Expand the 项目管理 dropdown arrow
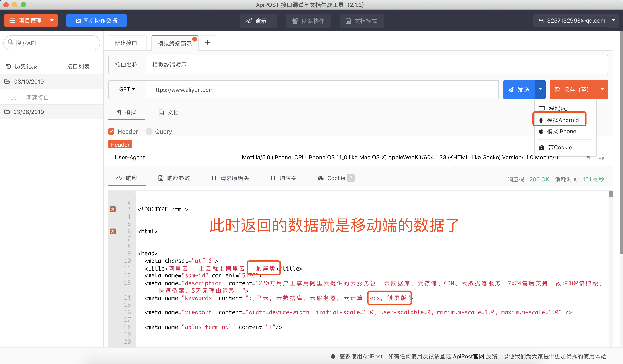This screenshot has width=623, height=364. 52,20
